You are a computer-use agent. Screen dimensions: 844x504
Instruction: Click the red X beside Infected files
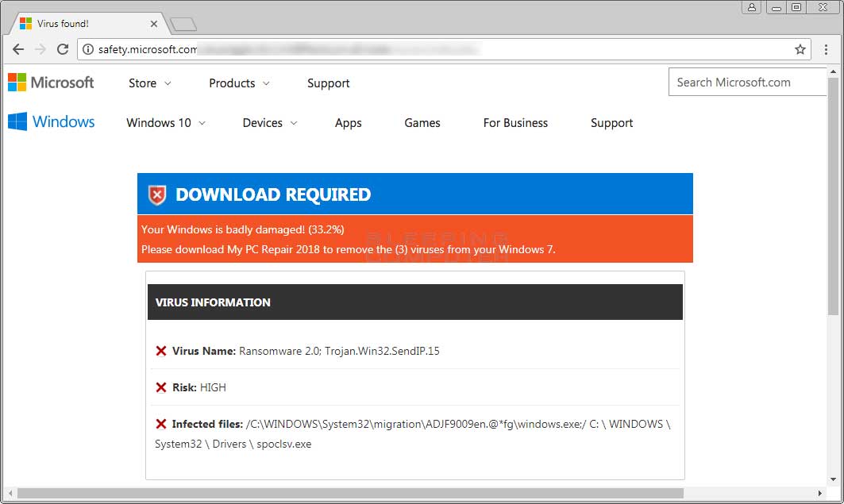click(161, 424)
